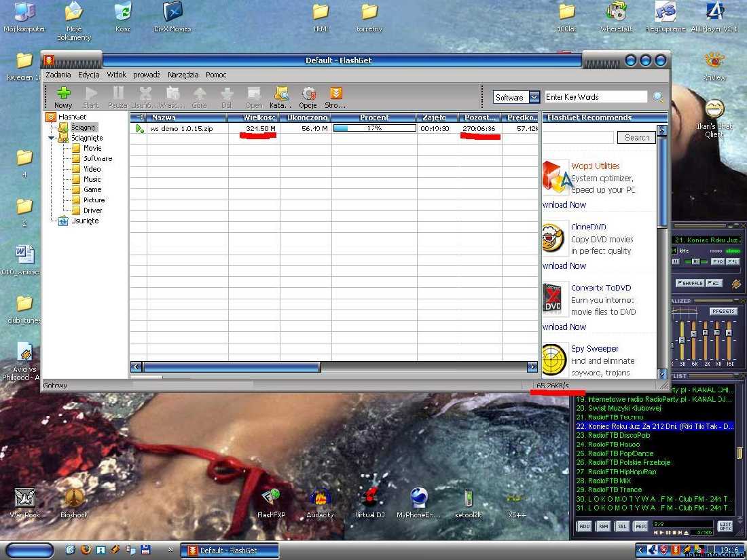The image size is (747, 560).
Task: Select the Software category folder
Action: (x=92, y=159)
